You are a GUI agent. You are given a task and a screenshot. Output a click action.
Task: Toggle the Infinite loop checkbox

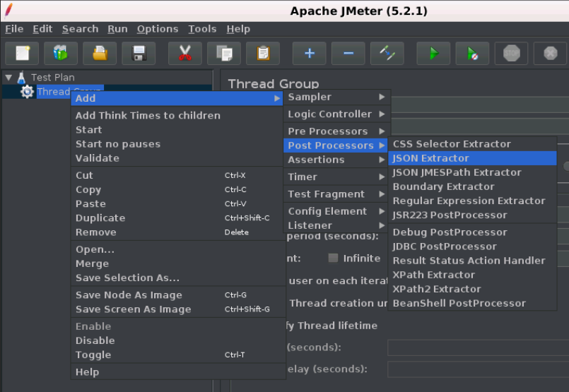(x=333, y=259)
